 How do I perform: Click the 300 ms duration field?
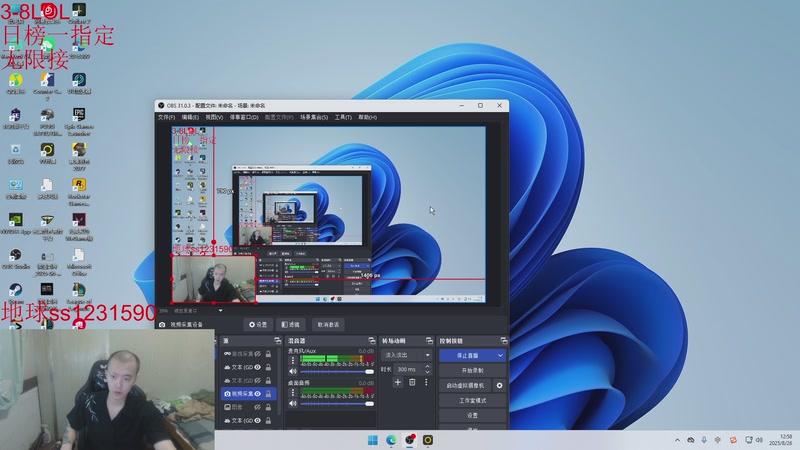point(409,369)
